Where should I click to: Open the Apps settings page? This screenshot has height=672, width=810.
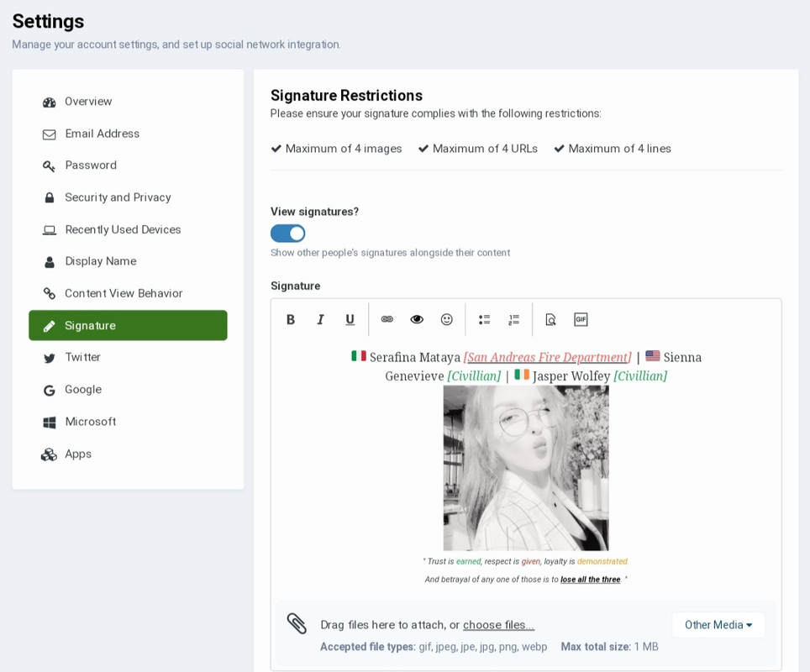(128, 454)
